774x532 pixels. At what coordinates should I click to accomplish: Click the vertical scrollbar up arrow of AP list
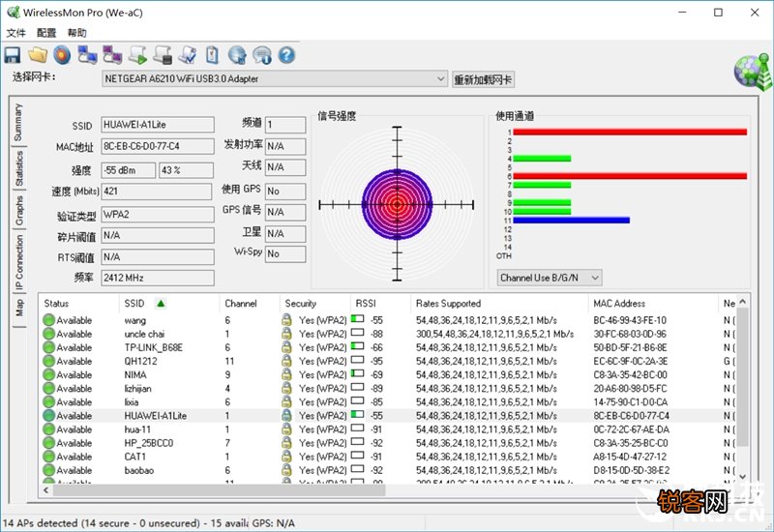coord(742,302)
